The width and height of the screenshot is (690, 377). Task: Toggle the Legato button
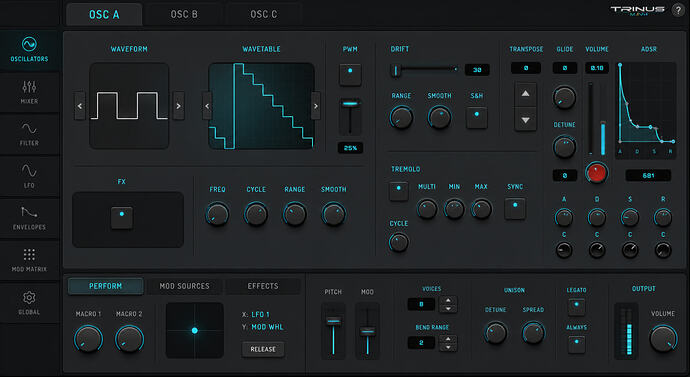click(x=576, y=307)
